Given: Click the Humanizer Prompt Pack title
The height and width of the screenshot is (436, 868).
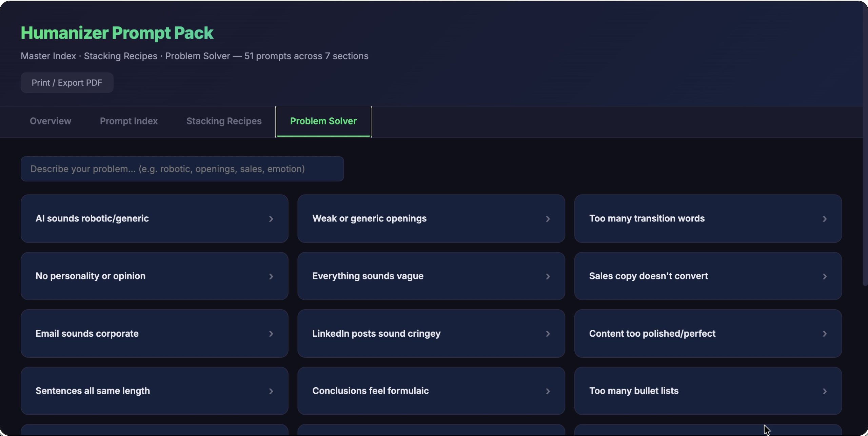Looking at the screenshot, I should [x=117, y=33].
